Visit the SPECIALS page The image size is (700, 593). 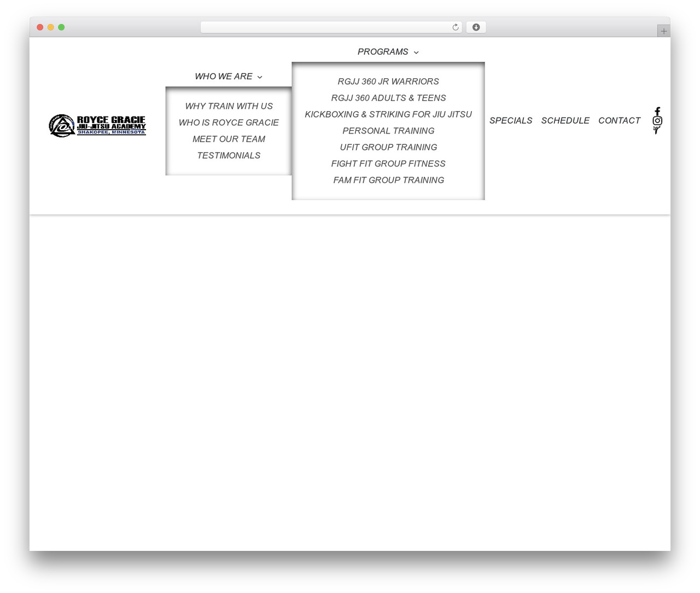point(511,120)
